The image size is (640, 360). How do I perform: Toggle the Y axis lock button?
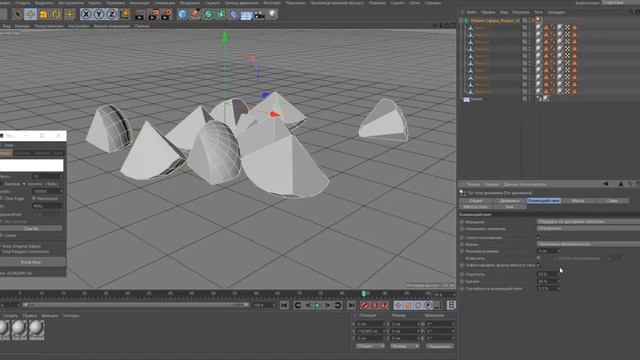click(x=99, y=15)
